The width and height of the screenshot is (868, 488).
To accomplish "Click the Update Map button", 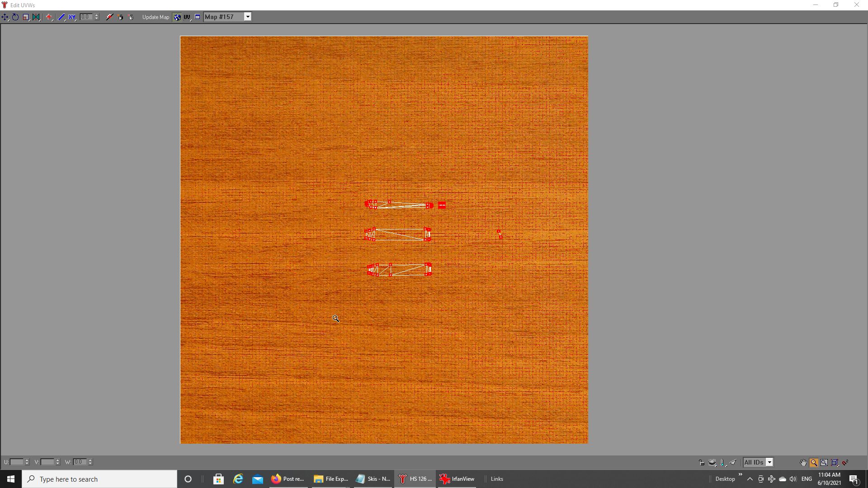I will pos(156,17).
